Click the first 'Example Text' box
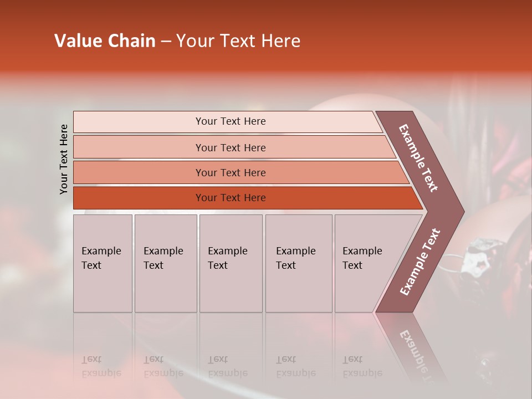Screen dimensions: 532x399 [103, 263]
